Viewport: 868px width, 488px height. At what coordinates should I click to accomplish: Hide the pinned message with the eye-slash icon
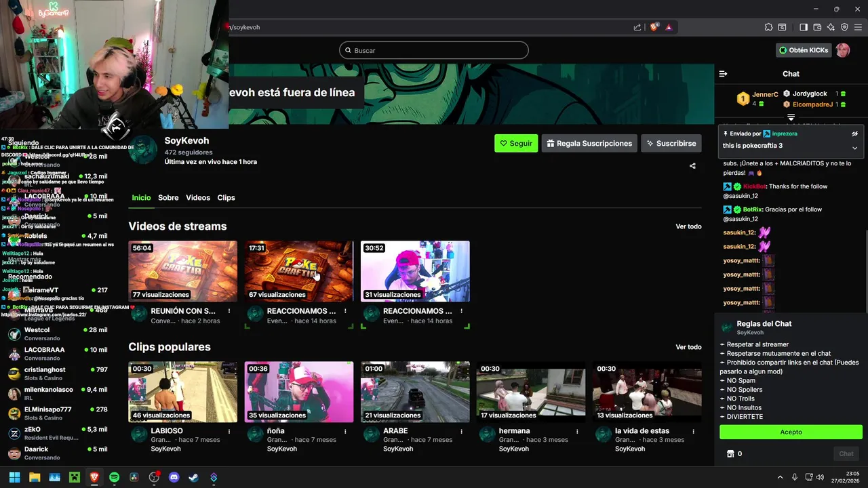854,134
